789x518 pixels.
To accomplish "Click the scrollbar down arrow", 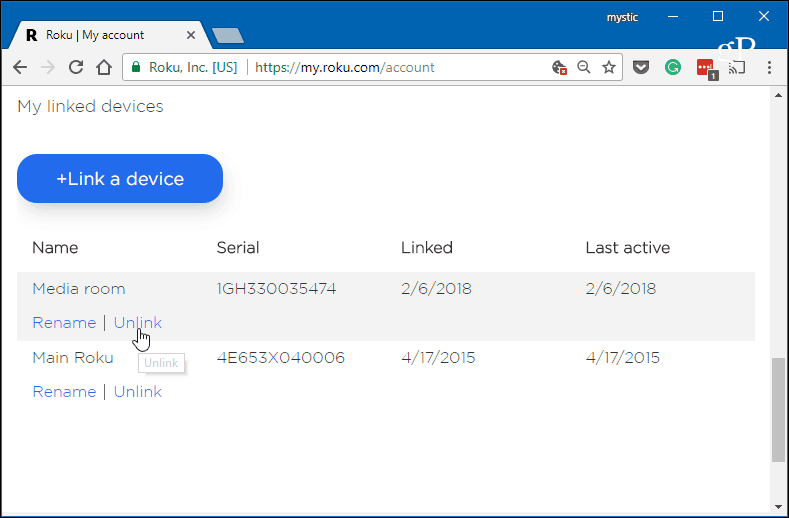I will click(778, 507).
